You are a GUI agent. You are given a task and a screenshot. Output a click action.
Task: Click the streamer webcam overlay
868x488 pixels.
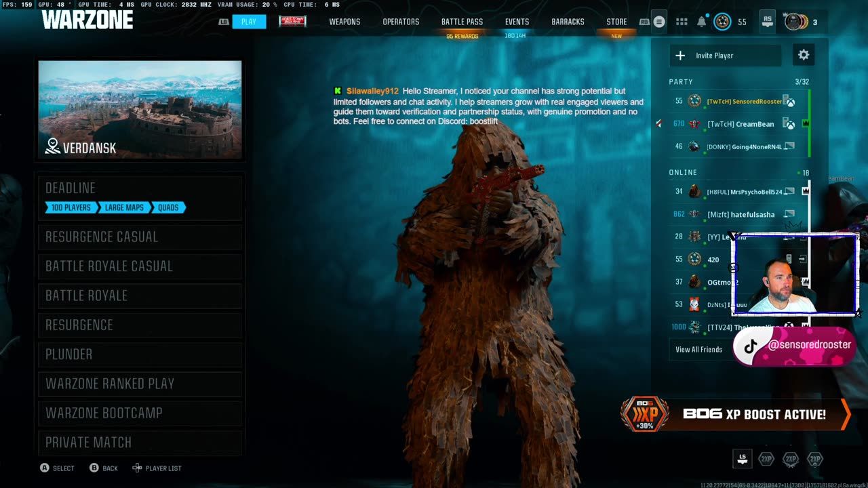pos(795,274)
